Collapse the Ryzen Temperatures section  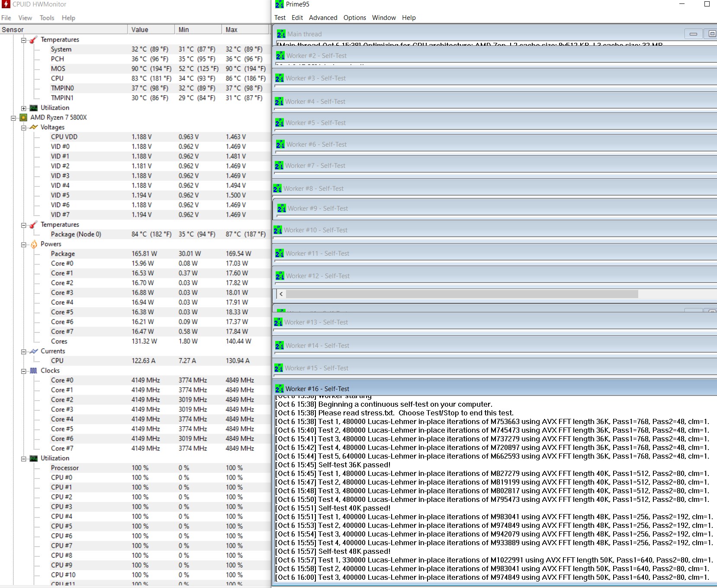24,225
